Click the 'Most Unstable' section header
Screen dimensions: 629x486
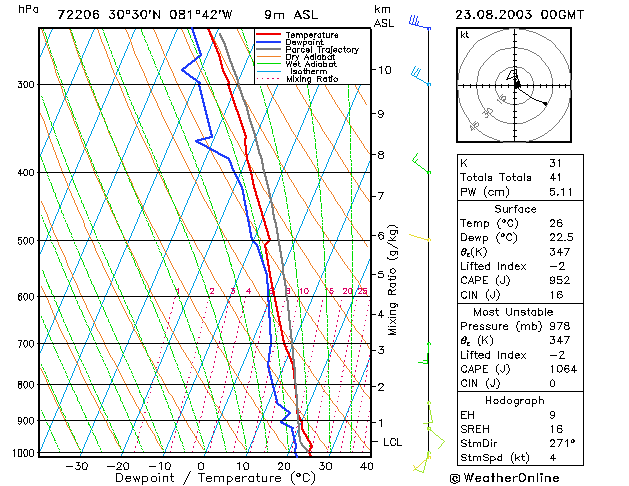tap(513, 312)
